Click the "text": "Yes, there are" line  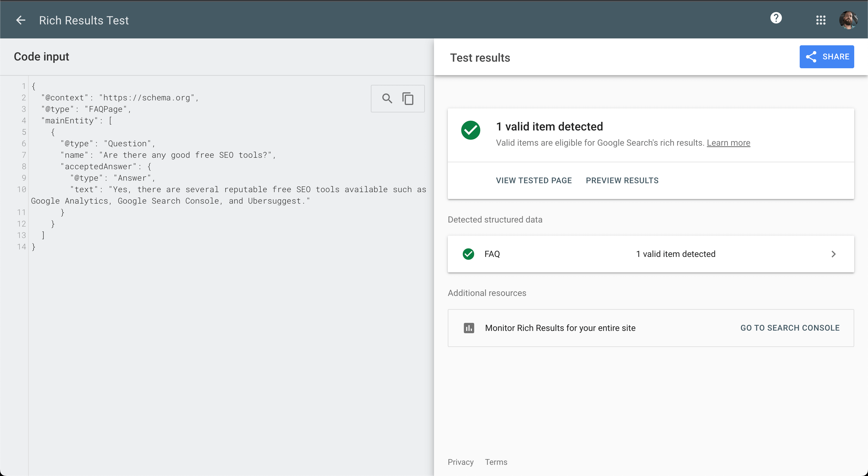click(x=248, y=189)
